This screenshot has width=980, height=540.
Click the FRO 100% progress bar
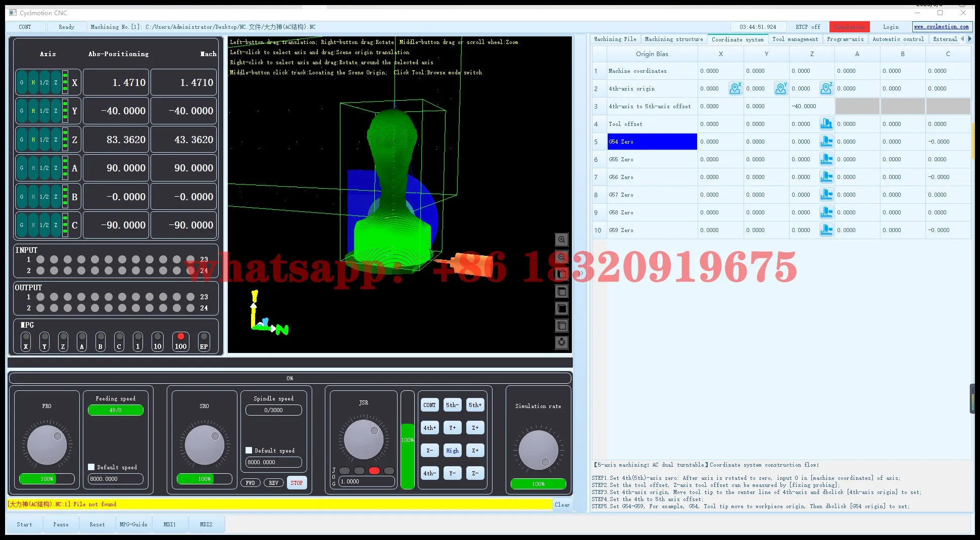47,479
